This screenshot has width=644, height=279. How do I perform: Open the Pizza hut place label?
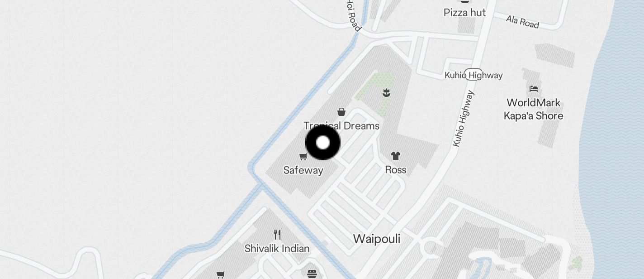(x=465, y=13)
